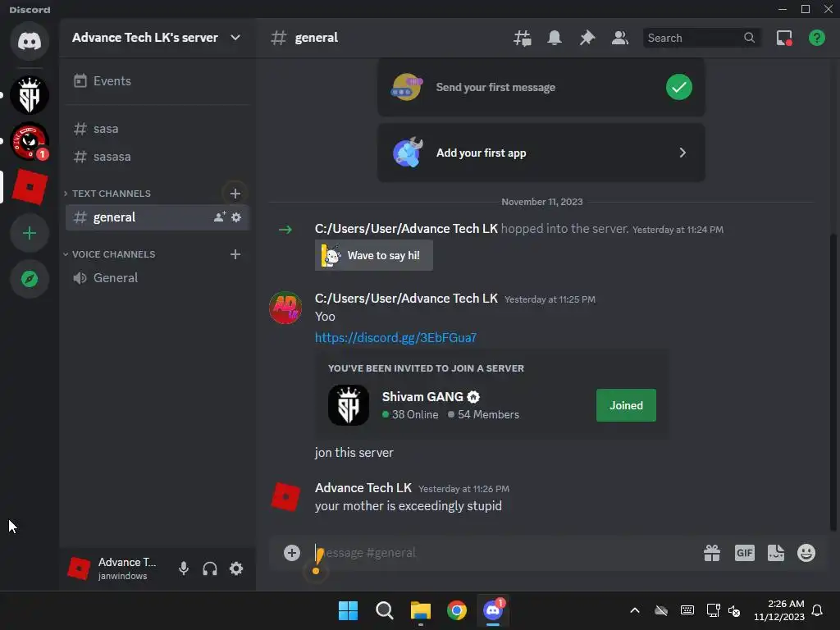Open help question mark icon
This screenshot has height=630, width=840.
817,38
